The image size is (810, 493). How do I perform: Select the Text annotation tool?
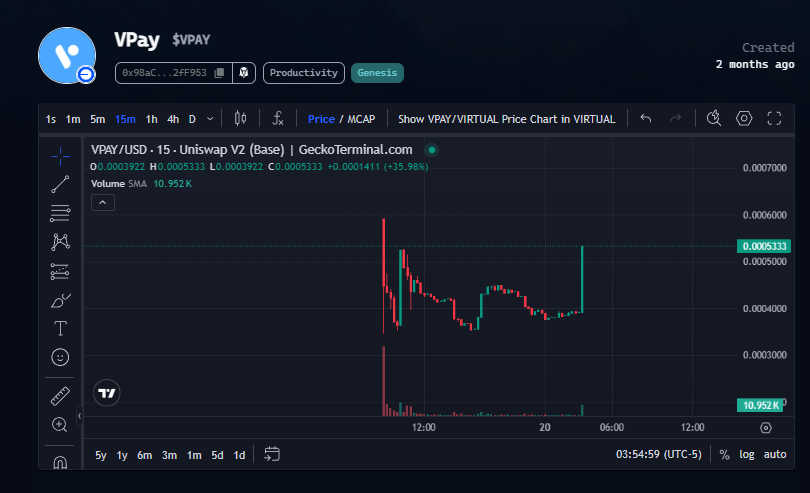click(x=60, y=329)
